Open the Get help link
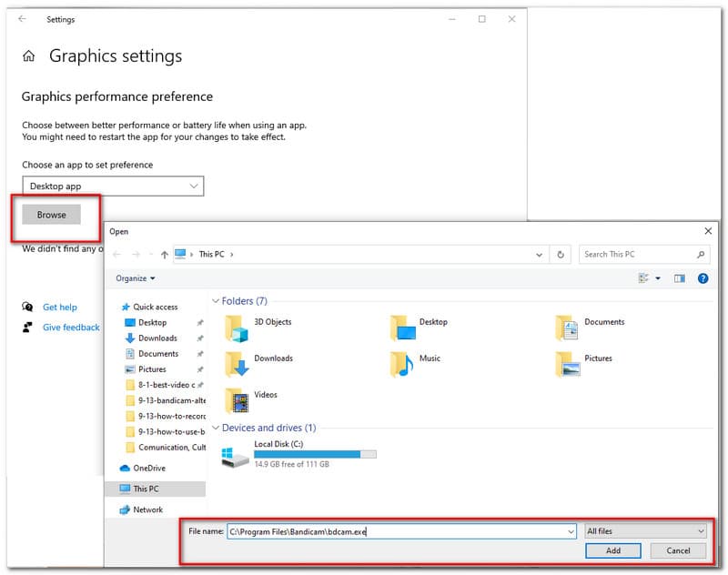Viewport: 728px width, 575px height. tap(60, 308)
